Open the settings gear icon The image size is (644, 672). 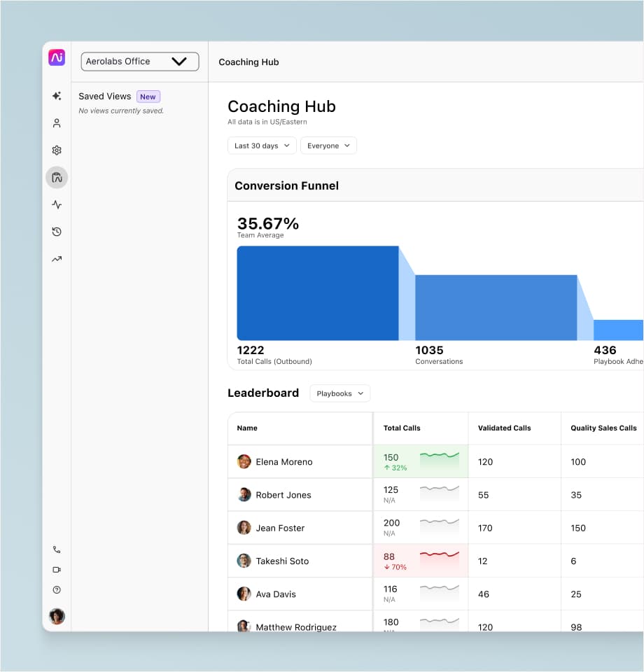[57, 150]
